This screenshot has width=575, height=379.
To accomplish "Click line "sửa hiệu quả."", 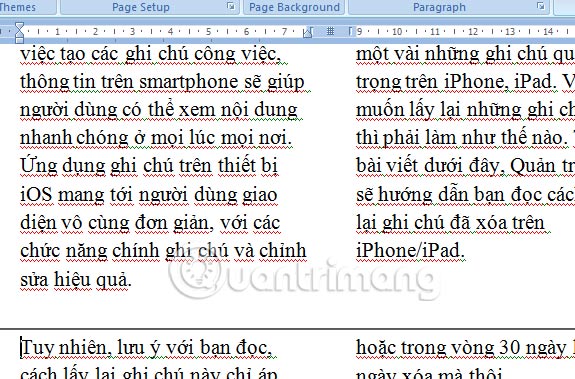I will pos(76,280).
